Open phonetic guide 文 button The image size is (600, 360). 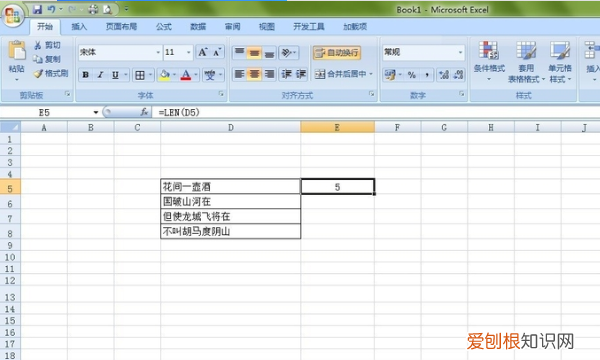(210, 75)
